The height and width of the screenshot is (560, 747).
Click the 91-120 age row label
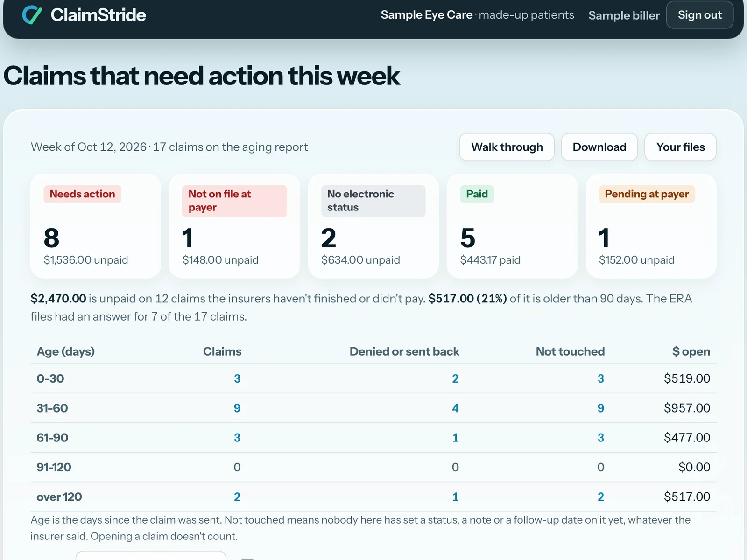pyautogui.click(x=54, y=467)
